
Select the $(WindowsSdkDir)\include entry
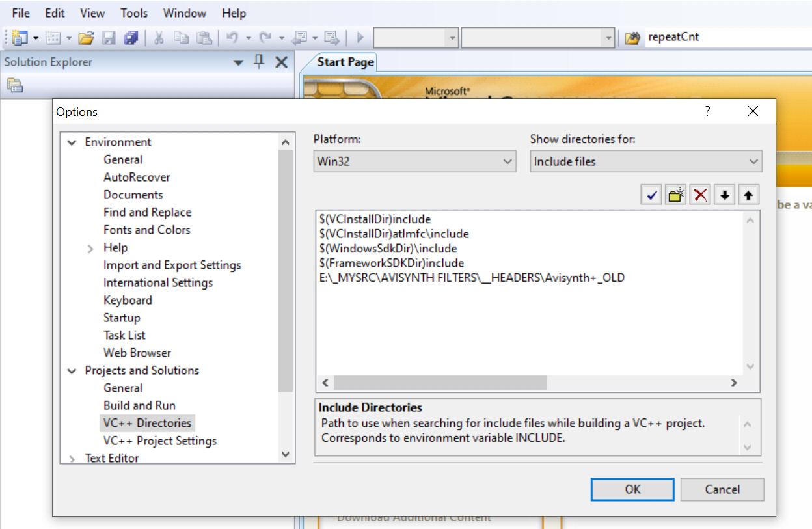pos(388,249)
